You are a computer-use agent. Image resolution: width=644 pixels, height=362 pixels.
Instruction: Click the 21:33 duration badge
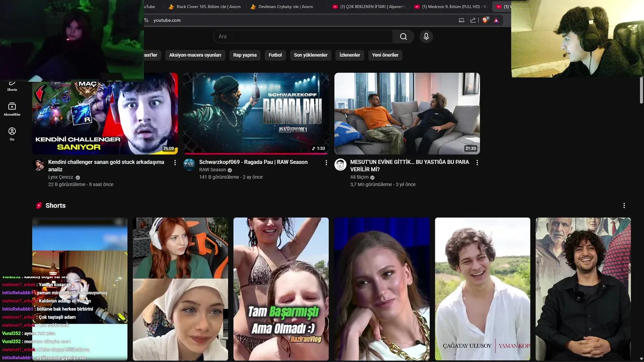470,149
